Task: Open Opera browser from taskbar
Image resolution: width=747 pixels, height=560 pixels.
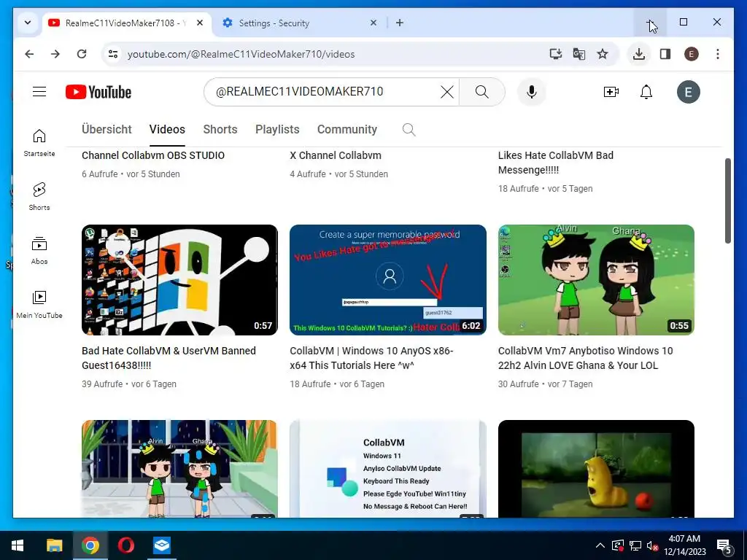Action: 125,545
